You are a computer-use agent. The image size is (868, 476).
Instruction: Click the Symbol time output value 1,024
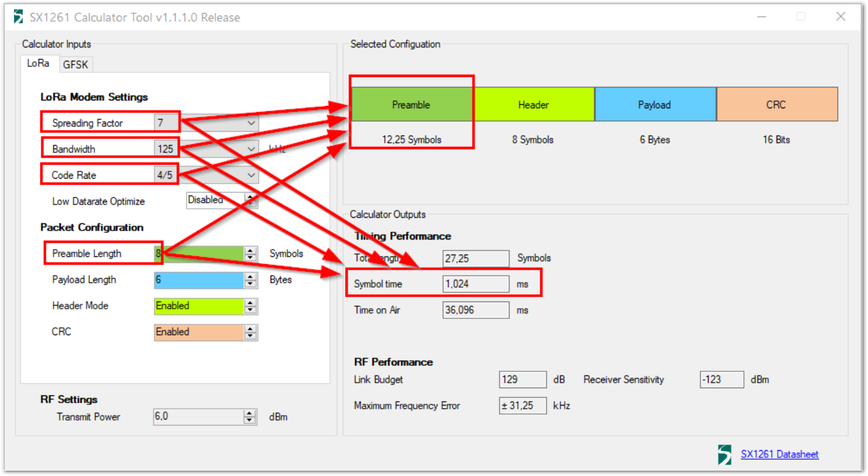tap(476, 284)
